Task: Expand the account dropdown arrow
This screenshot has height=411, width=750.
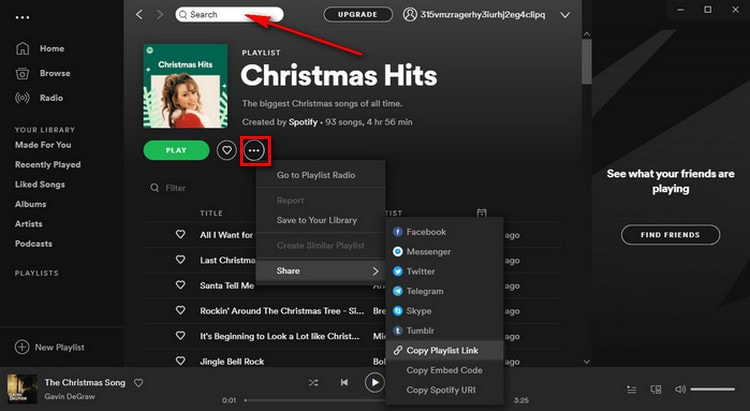Action: pos(565,15)
